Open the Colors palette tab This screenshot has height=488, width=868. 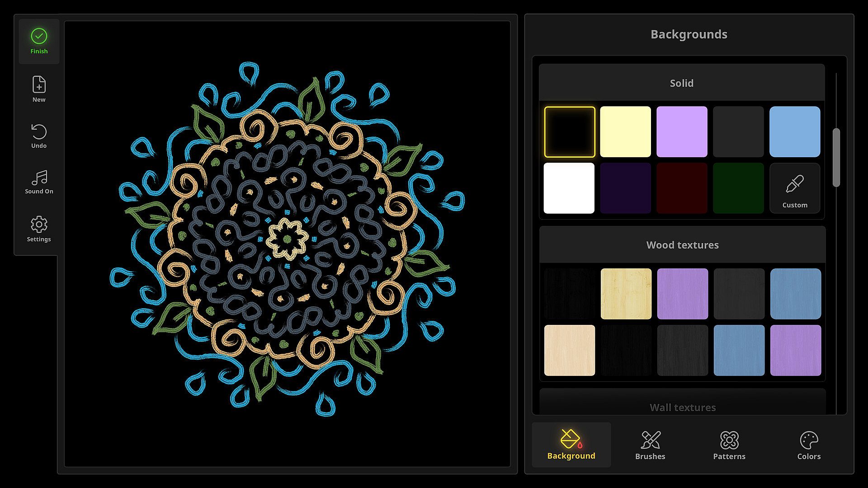pyautogui.click(x=809, y=445)
